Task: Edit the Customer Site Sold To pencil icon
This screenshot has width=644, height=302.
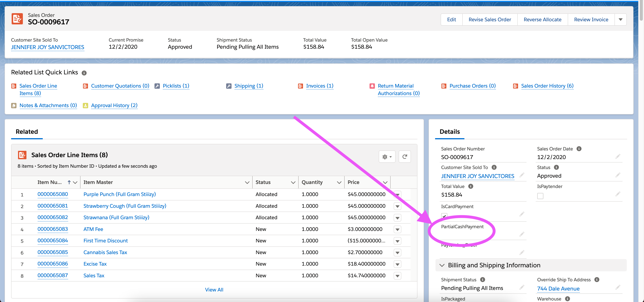Action: (x=522, y=175)
